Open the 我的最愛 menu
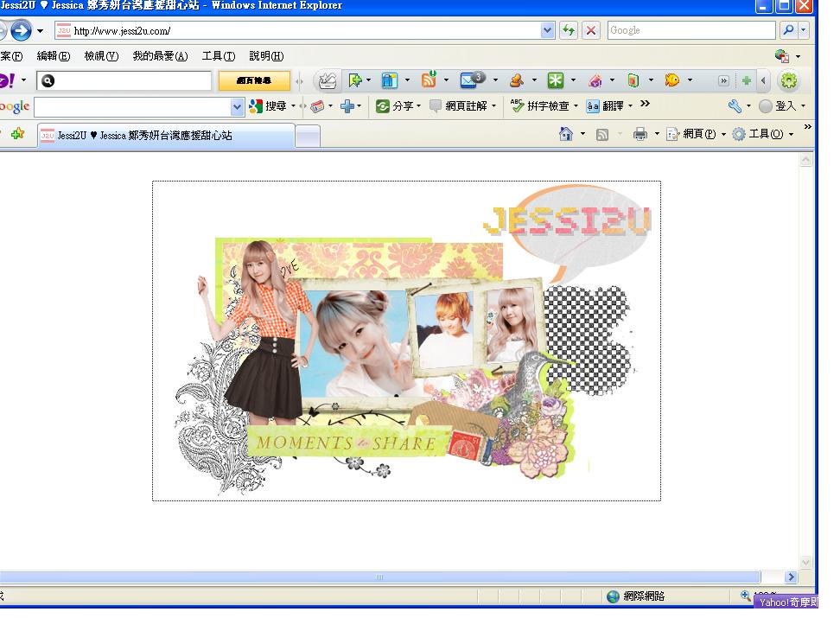This screenshot has width=840, height=618. pyautogui.click(x=160, y=56)
